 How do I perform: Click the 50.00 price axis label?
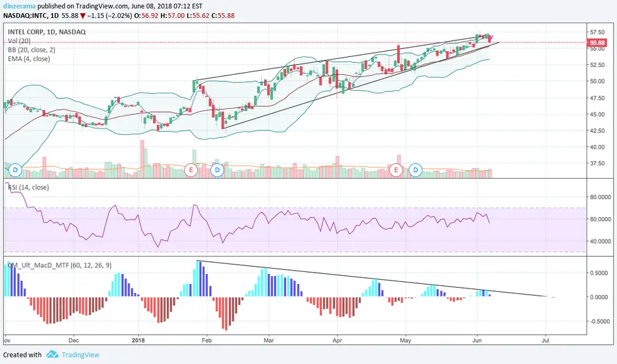point(597,81)
